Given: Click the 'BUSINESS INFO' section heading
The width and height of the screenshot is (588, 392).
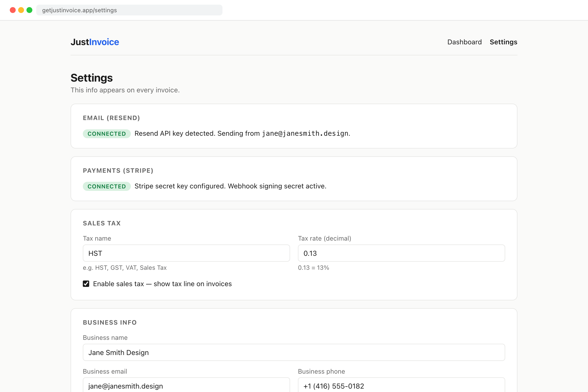Looking at the screenshot, I should (110, 322).
